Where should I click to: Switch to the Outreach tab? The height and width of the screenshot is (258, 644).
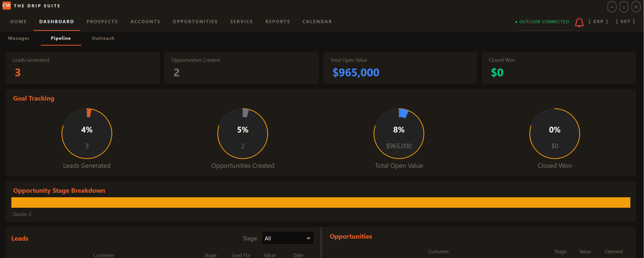(x=103, y=38)
